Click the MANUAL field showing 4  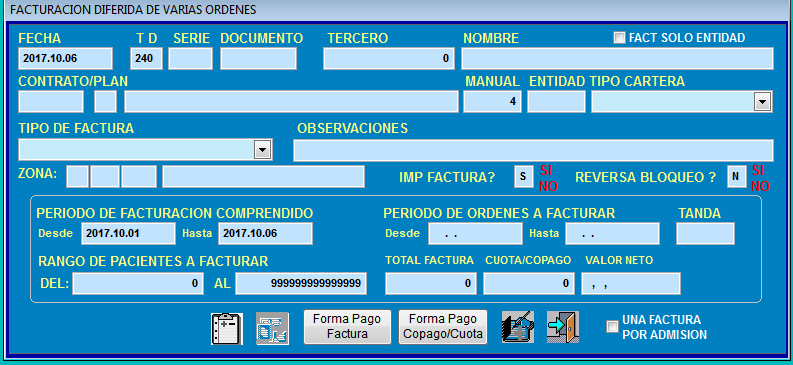point(493,102)
